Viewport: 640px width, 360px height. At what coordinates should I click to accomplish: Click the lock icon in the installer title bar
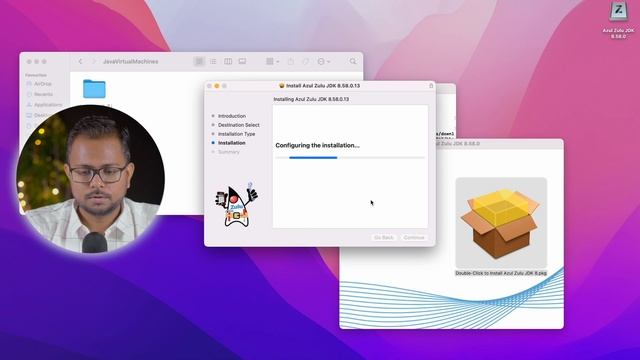(431, 86)
